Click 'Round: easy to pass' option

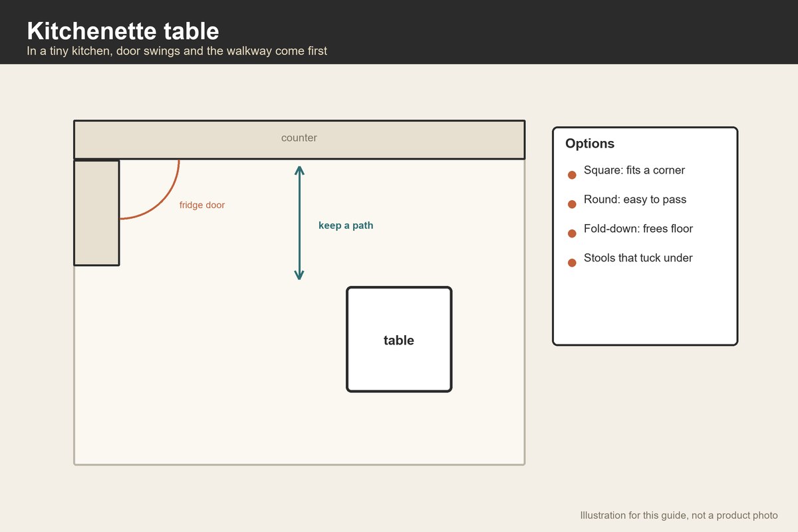[635, 199]
